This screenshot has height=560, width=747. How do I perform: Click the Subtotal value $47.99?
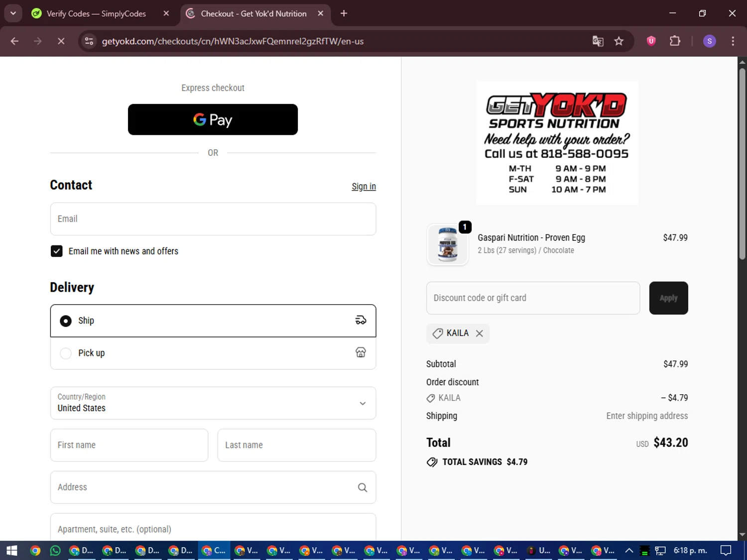[x=675, y=364]
